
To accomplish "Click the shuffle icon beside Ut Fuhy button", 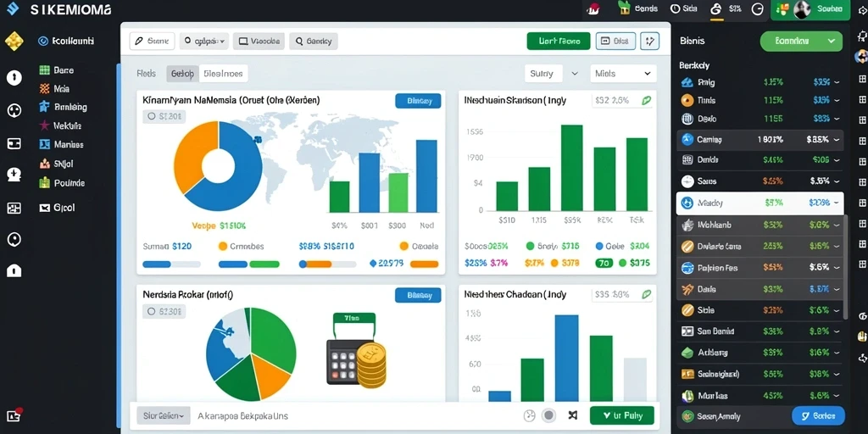I will pyautogui.click(x=572, y=415).
